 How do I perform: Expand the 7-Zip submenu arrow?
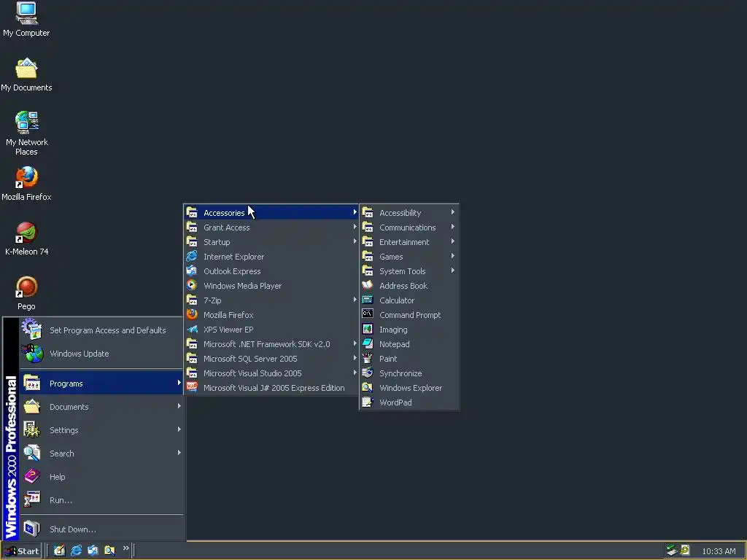[355, 300]
